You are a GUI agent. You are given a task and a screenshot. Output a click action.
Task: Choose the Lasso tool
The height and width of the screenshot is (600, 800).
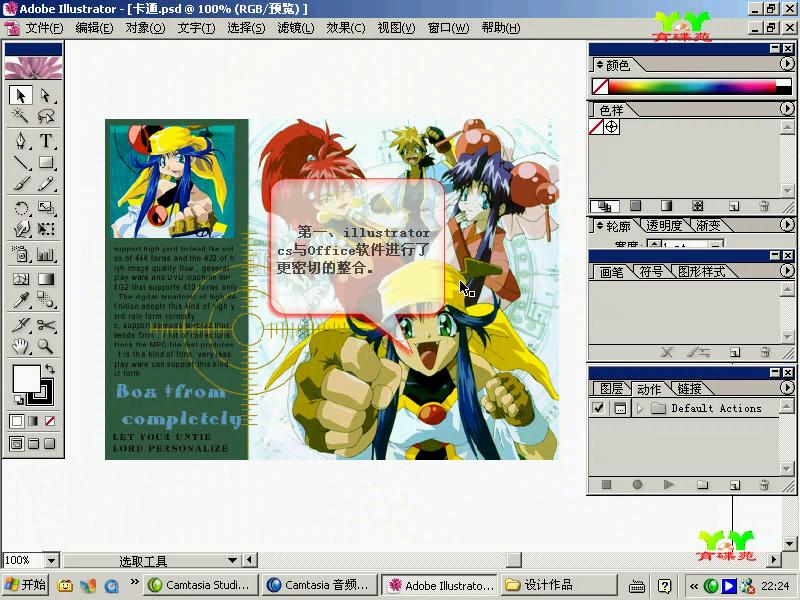point(46,116)
